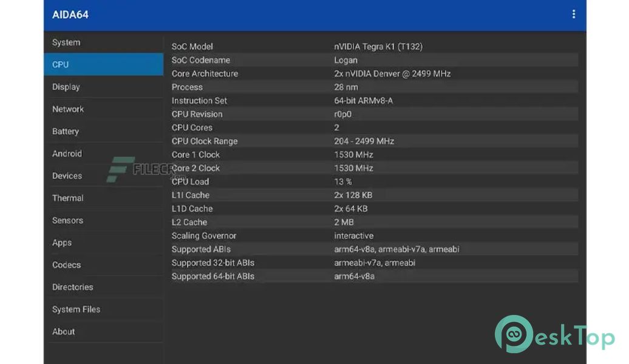The width and height of the screenshot is (629, 364).
Task: Select the Supported 32-bit ABIs label
Action: pos(213,263)
